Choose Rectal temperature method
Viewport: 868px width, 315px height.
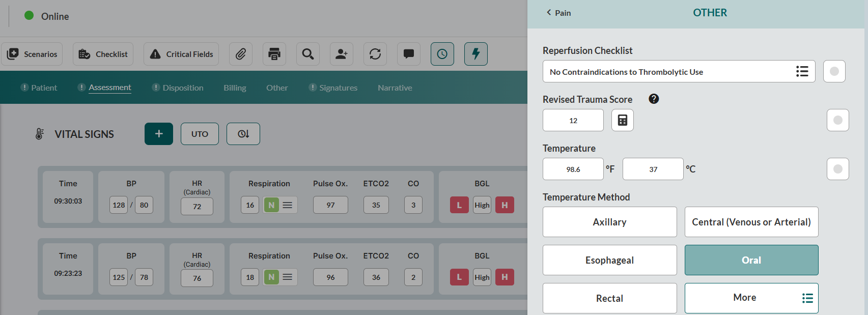tap(610, 298)
